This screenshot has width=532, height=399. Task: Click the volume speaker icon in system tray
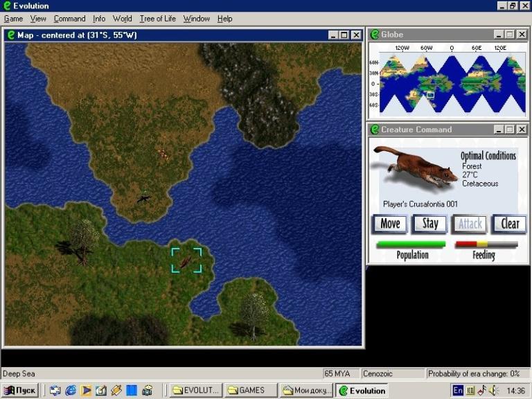(492, 391)
